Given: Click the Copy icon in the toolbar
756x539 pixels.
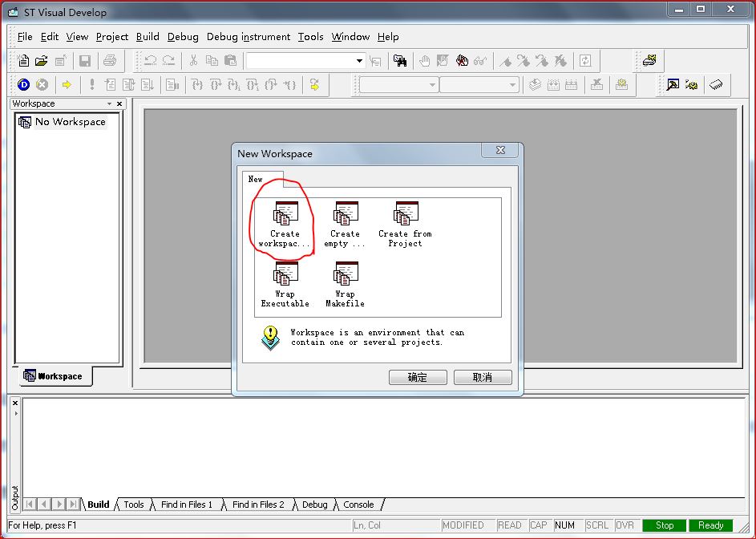Looking at the screenshot, I should (x=212, y=61).
